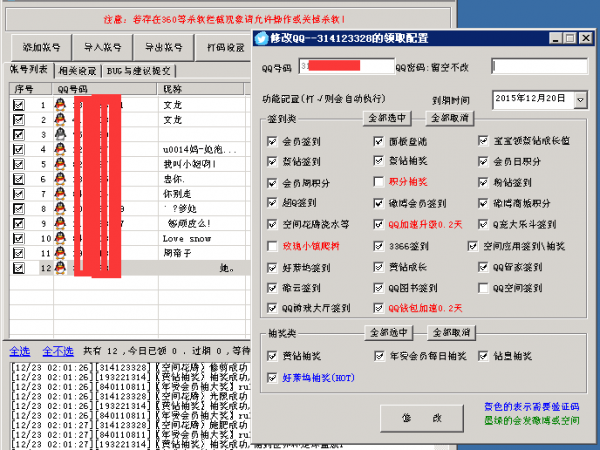Click the QQ号码 column header

[104, 89]
